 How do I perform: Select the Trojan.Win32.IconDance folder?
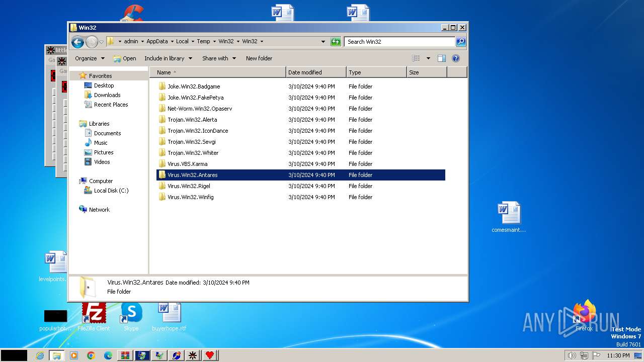click(198, 131)
